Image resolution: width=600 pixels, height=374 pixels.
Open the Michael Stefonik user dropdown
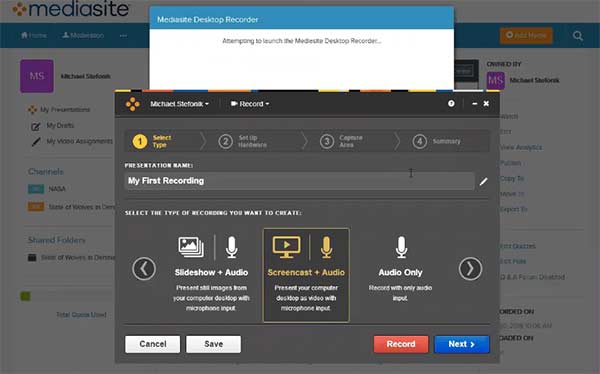point(179,104)
